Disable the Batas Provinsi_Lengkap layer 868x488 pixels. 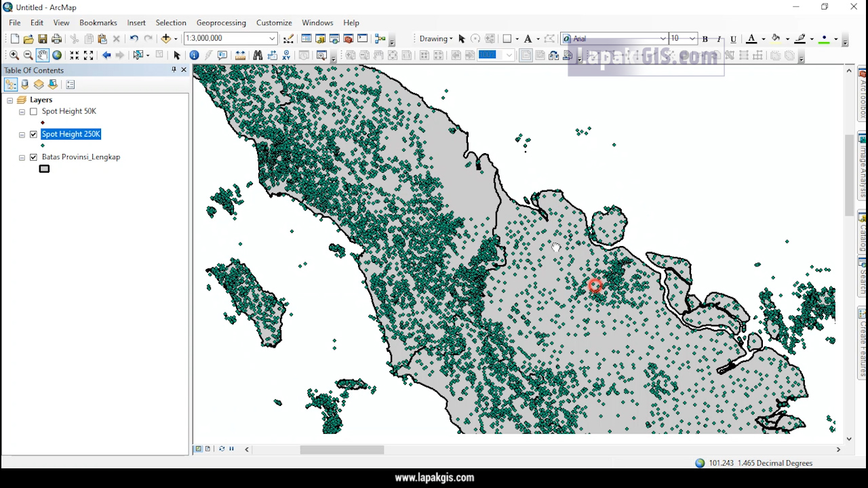33,157
